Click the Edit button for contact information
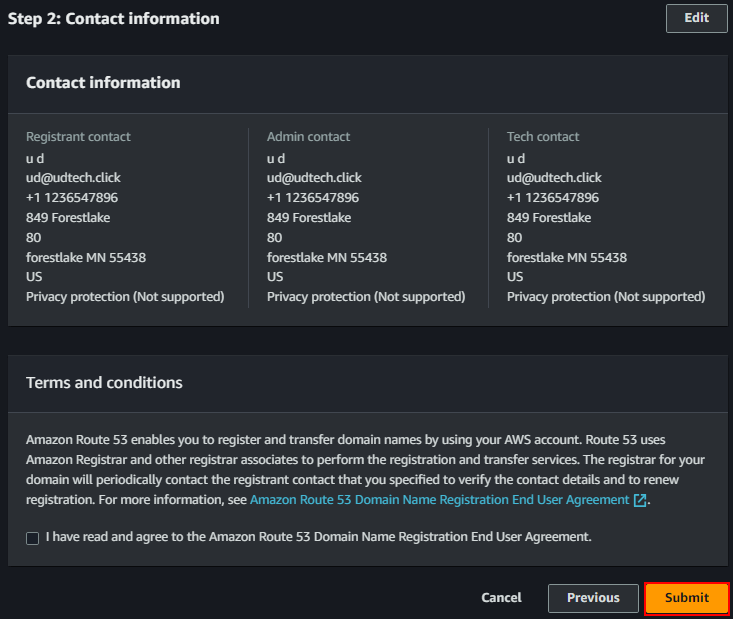This screenshot has width=733, height=619. 696,18
